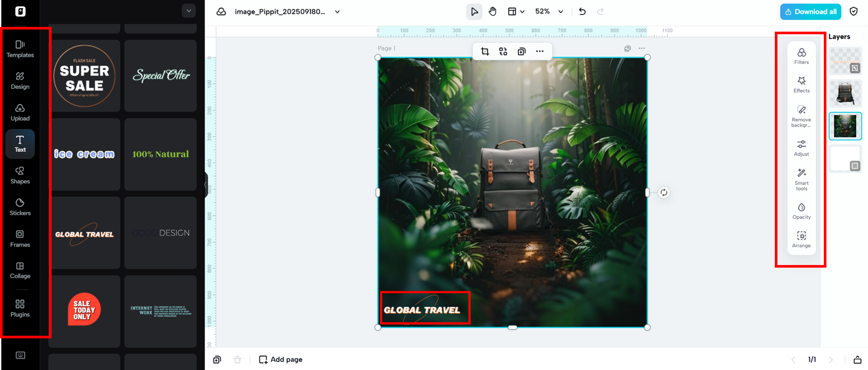The width and height of the screenshot is (868, 370).
Task: Activate the Hand pan tool
Action: (x=493, y=12)
